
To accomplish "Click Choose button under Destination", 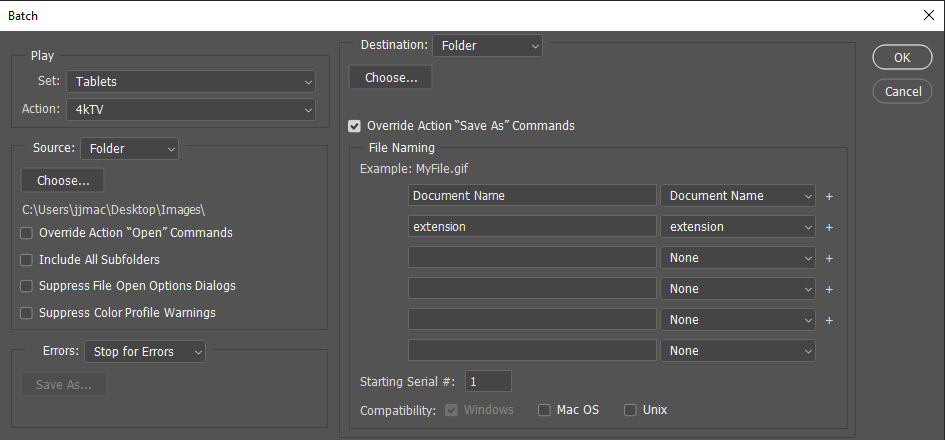I will 391,77.
